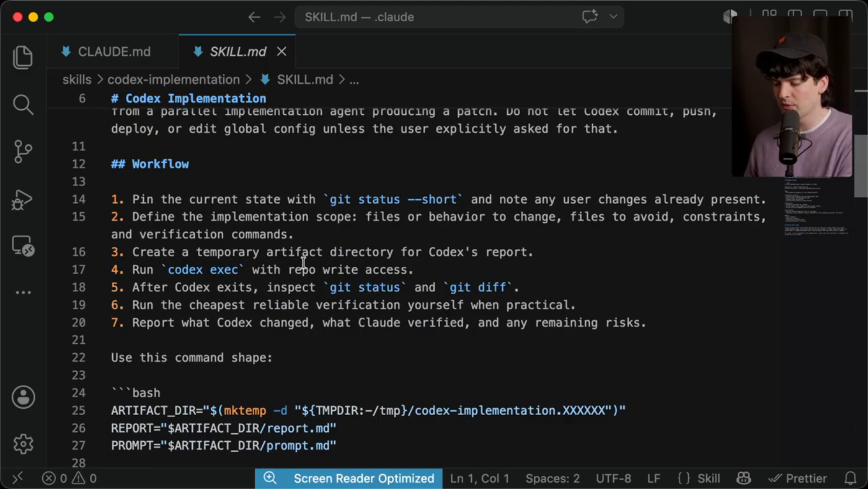Click step 3 'Create a temporary artifact directory' line
Viewport: 868px width, 489px height.
322,252
